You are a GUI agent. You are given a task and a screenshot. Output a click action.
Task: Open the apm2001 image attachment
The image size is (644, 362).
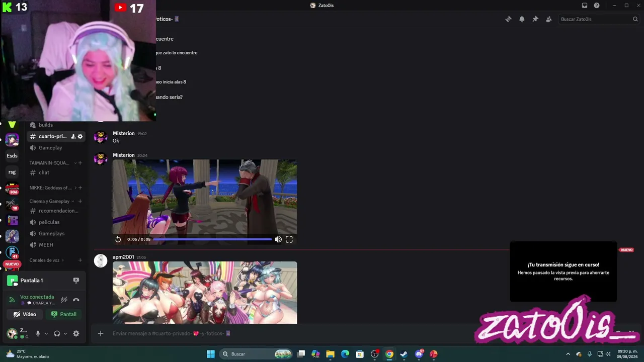pyautogui.click(x=205, y=293)
